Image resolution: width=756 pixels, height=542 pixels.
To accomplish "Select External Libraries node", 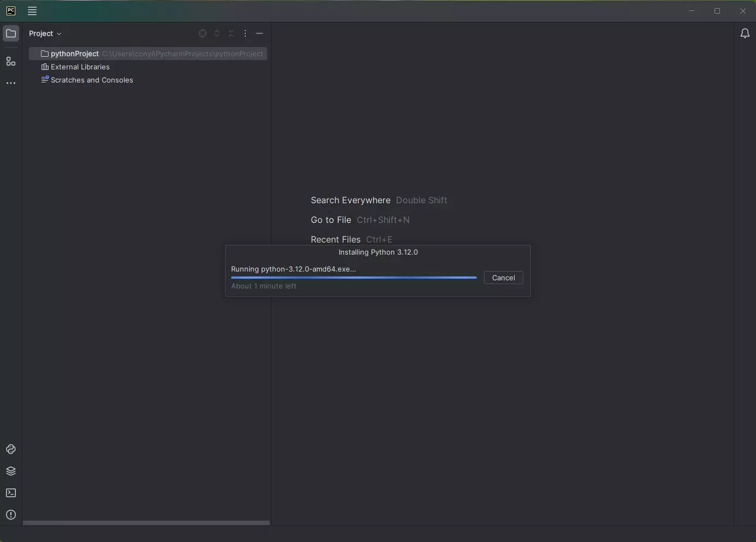I will tap(75, 67).
